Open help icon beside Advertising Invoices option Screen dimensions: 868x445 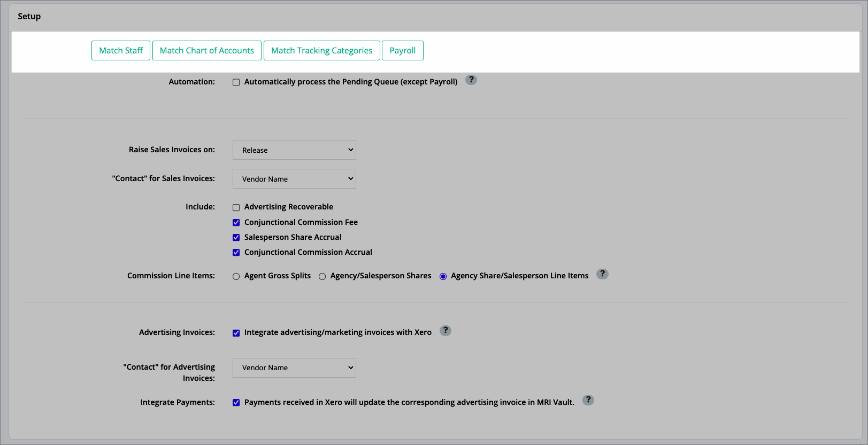coord(445,331)
